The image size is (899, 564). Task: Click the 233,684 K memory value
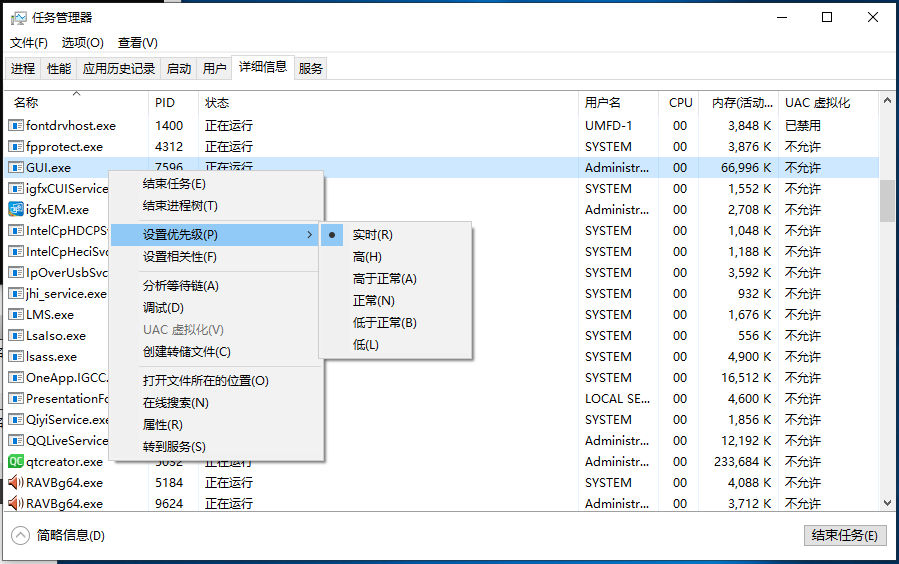(742, 461)
